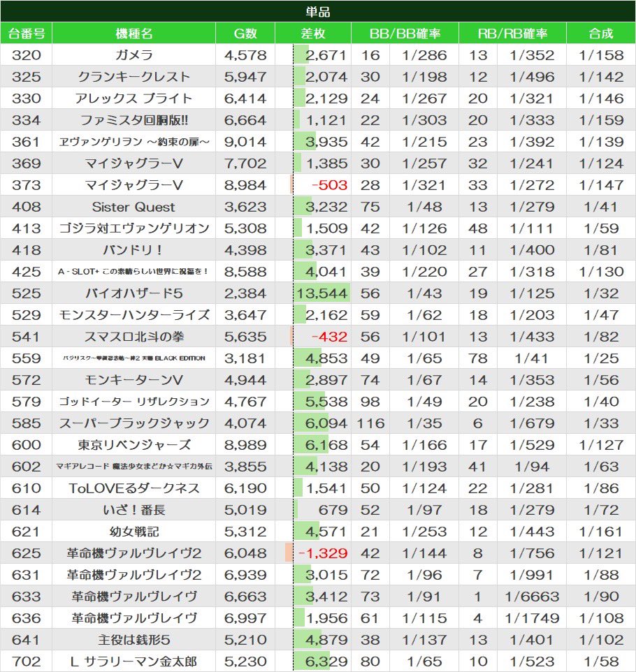
Task: Click the BB確率 value 1/35
Action: click(424, 423)
